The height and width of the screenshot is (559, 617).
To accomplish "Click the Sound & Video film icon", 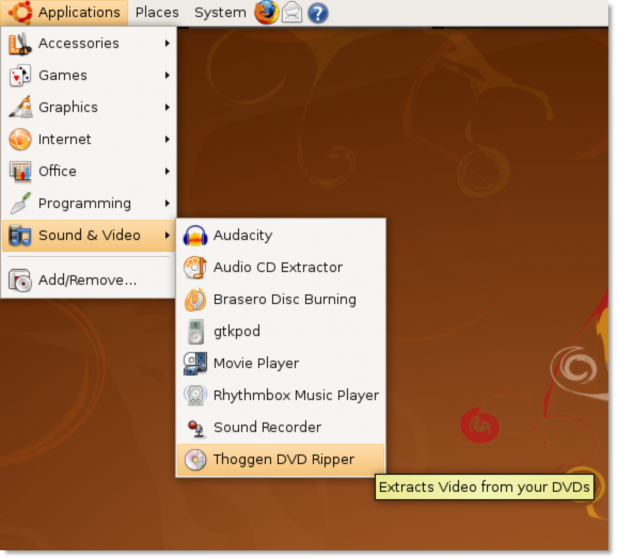I will 20,236.
